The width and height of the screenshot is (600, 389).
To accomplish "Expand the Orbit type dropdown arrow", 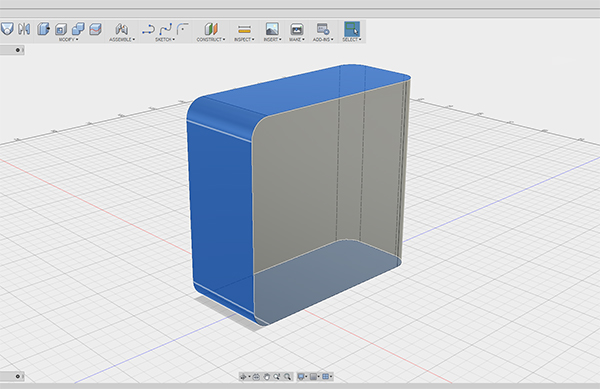I will [x=249, y=377].
